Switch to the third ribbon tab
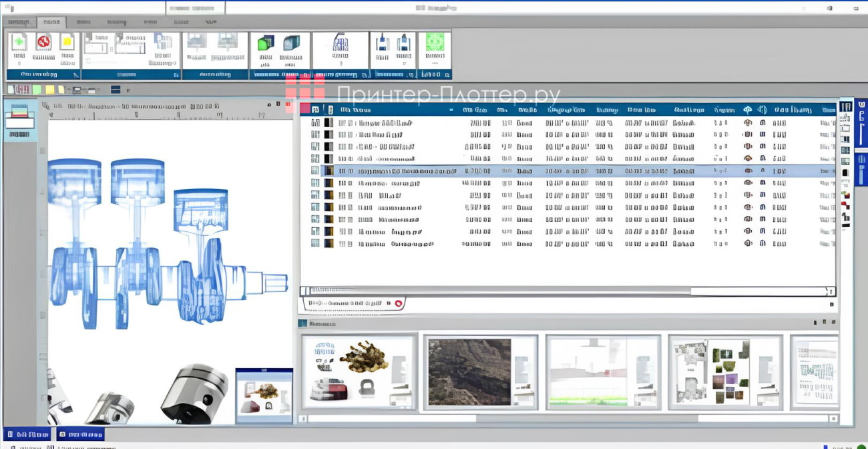Image resolution: width=868 pixels, height=449 pixels. 83,22
